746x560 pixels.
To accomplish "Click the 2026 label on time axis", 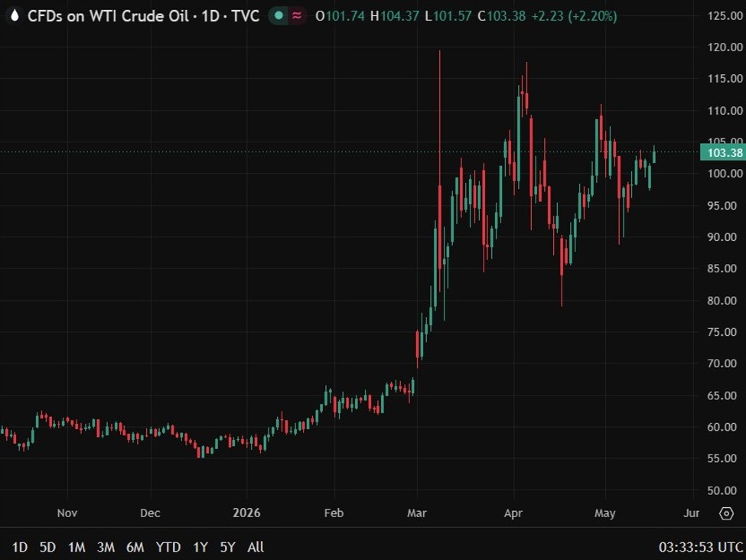I will [x=246, y=513].
